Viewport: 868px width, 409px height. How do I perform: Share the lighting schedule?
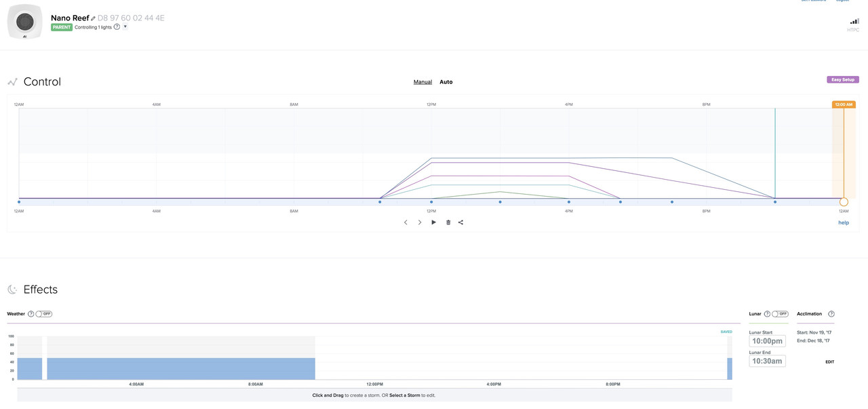[460, 222]
